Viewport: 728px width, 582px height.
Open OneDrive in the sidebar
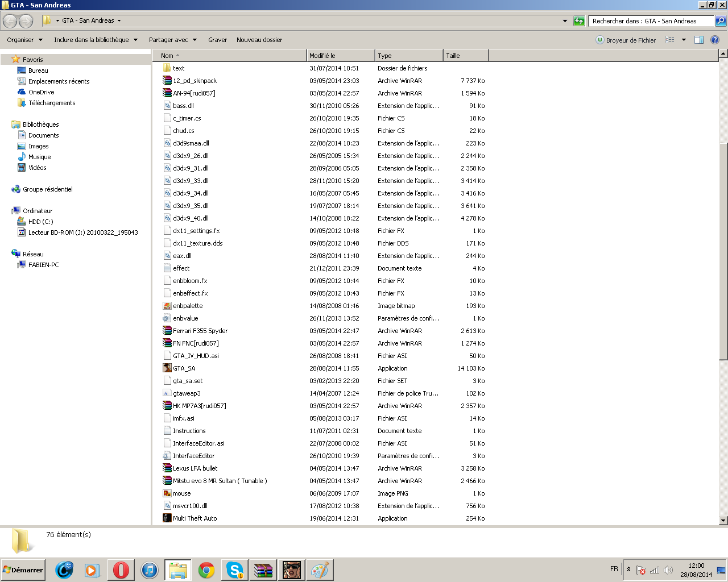coord(41,92)
